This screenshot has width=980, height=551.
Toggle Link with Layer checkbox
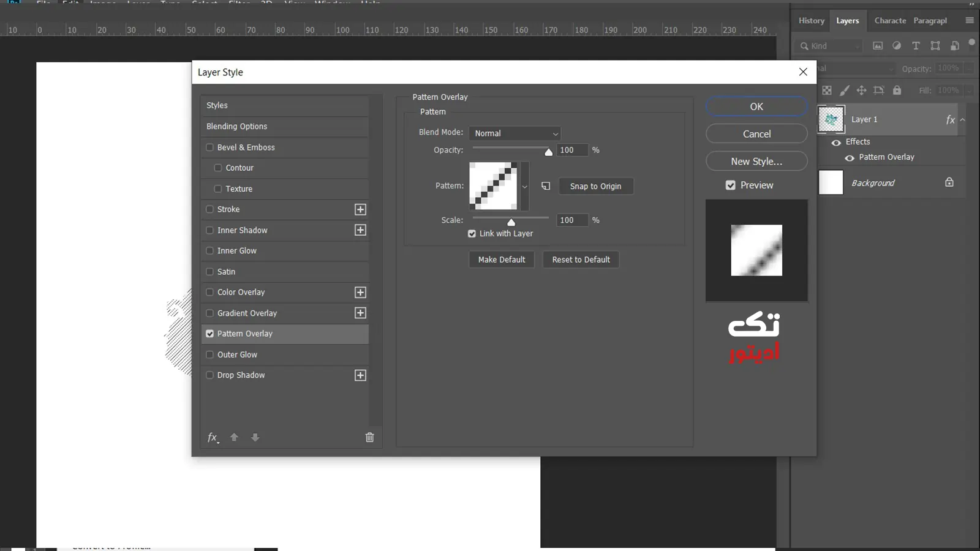click(472, 234)
